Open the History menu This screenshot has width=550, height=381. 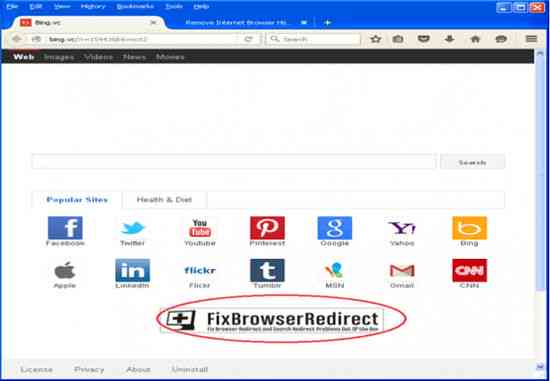[x=93, y=6]
